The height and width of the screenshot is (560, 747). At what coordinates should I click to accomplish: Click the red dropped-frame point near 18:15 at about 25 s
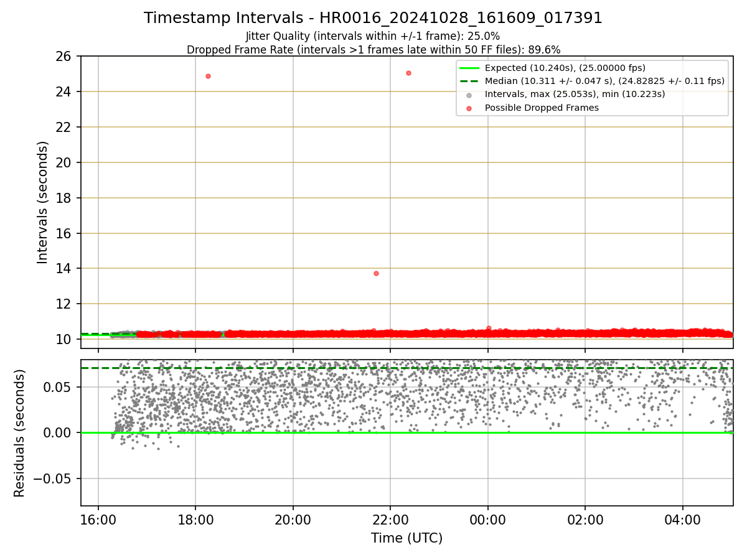[208, 76]
